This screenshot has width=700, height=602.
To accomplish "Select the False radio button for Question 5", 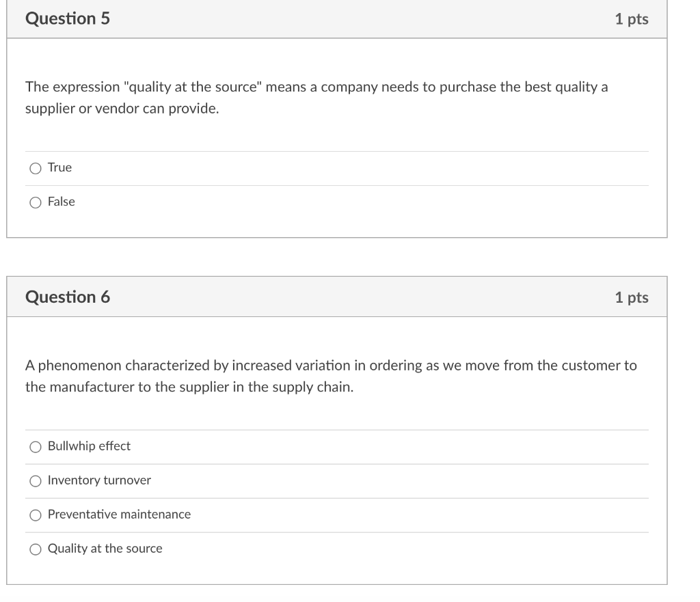I will [35, 202].
